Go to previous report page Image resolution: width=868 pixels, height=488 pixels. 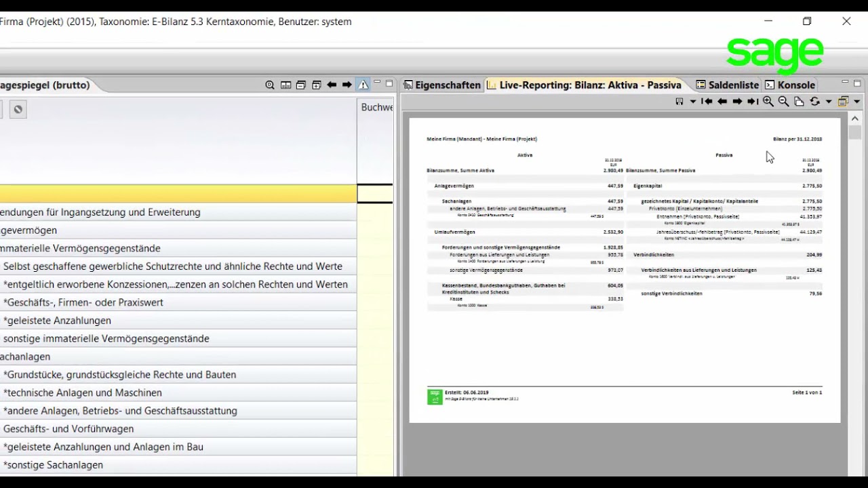tap(722, 102)
